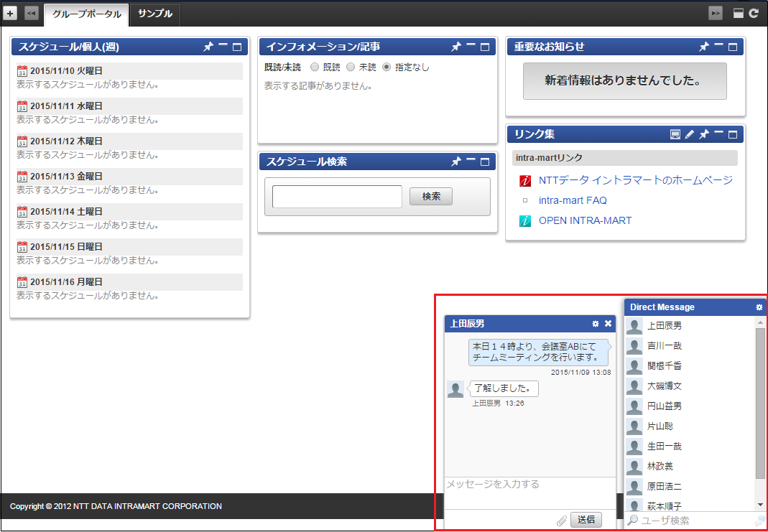
Task: Click the reload icon in top bar
Action: pos(754,13)
